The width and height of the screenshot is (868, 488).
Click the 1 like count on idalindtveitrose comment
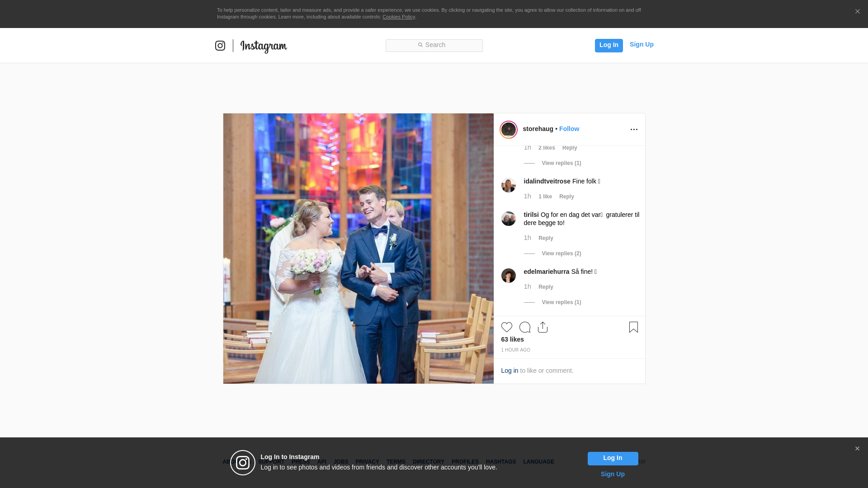(x=545, y=197)
